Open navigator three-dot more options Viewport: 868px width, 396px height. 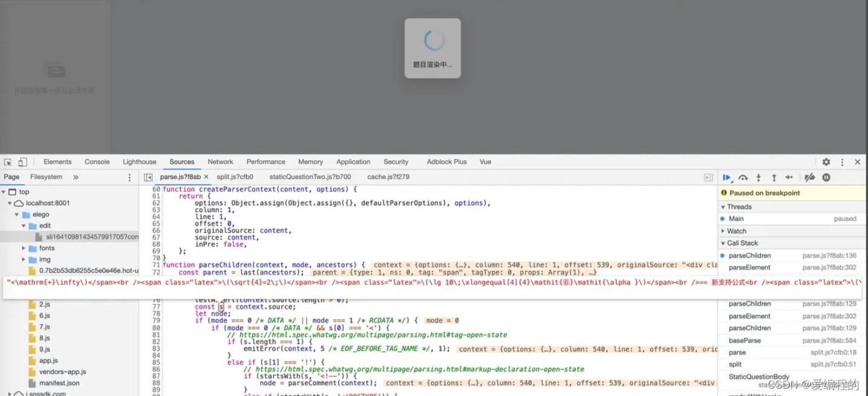click(x=129, y=177)
